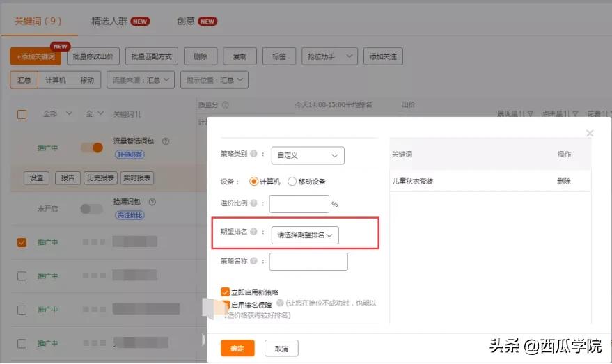
Task: Open the 展示位置:汇总 dropdown
Action: (x=214, y=80)
